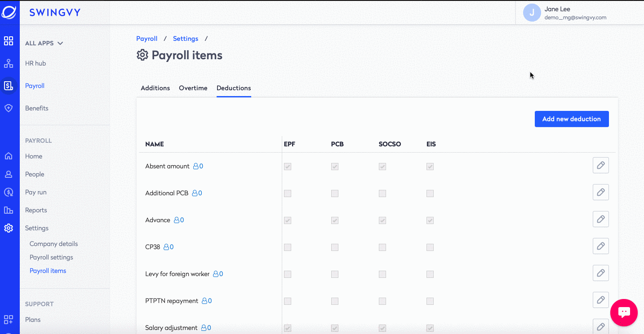The height and width of the screenshot is (334, 644).
Task: Edit the PTPTN repayment deduction
Action: 600,300
